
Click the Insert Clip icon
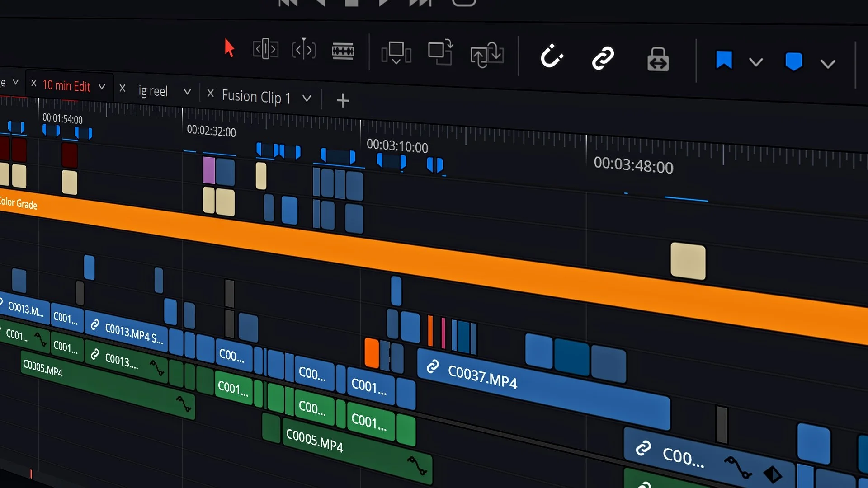point(396,53)
